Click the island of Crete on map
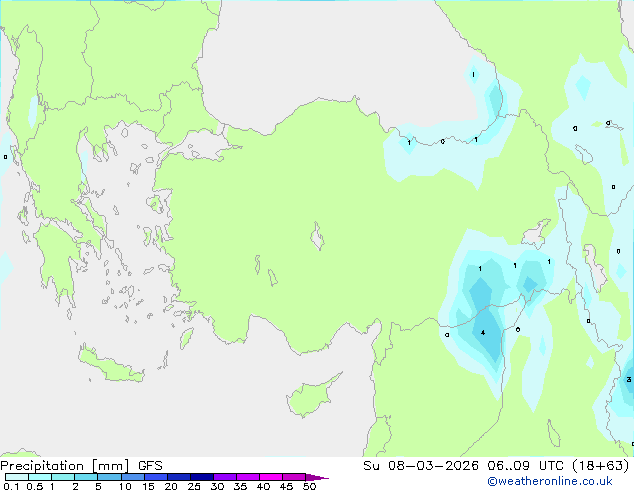The width and height of the screenshot is (634, 490). (x=110, y=366)
